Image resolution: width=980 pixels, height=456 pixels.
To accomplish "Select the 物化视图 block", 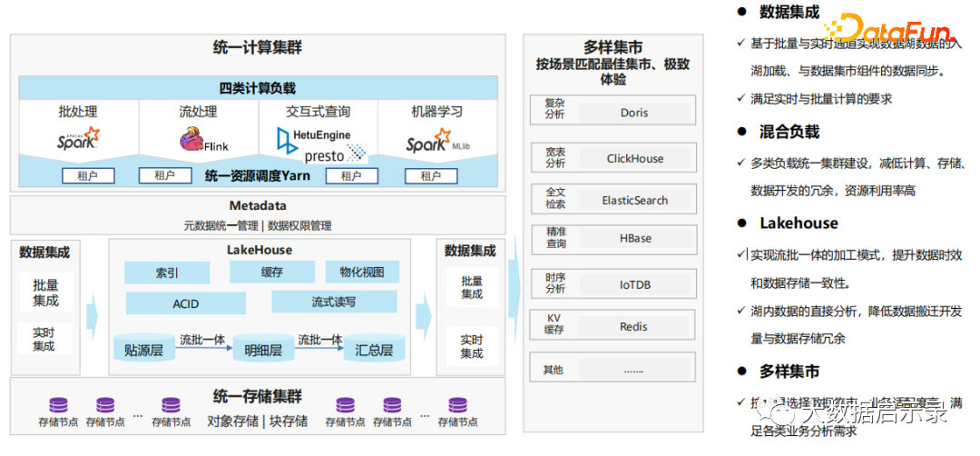I will click(x=362, y=273).
